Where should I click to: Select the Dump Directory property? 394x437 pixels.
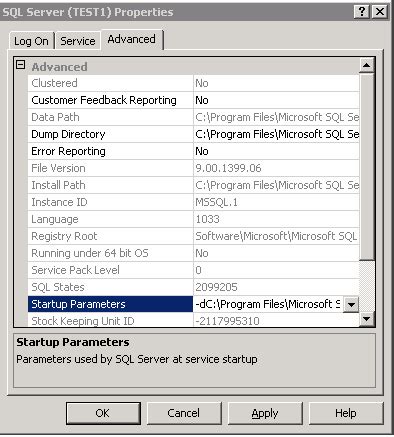pyautogui.click(x=110, y=134)
